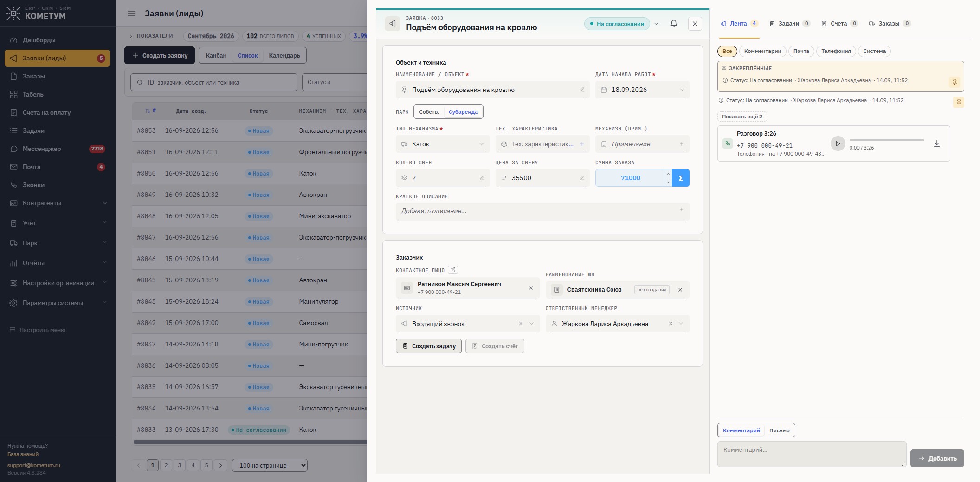980x482 pixels.
Task: Open the start date 18.09.2026 picker
Action: [x=642, y=90]
